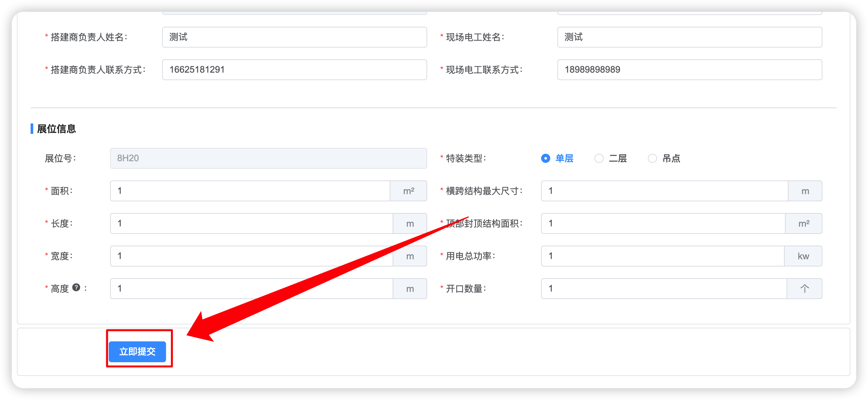Click the m² suffix of 顶部封顶结构面积
868x400 pixels.
tap(804, 223)
